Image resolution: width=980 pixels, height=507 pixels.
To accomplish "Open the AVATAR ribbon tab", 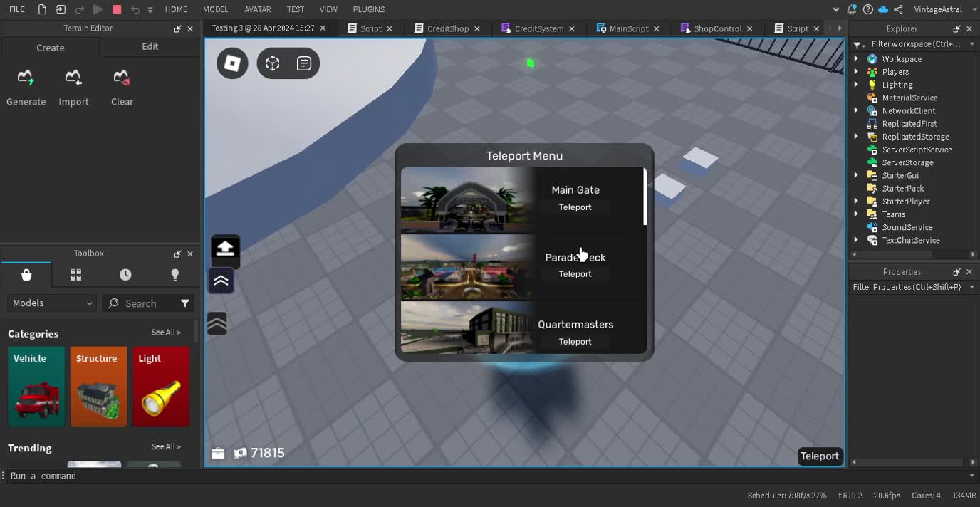I will [257, 9].
